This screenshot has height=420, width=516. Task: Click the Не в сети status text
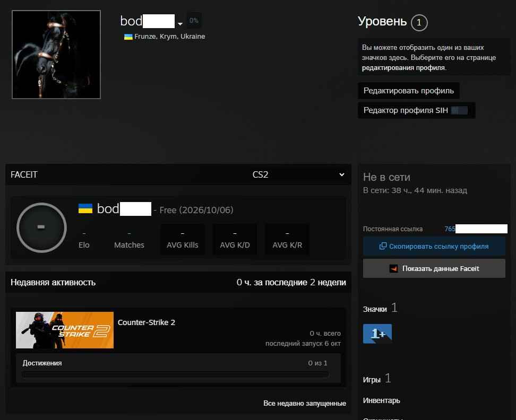point(386,177)
